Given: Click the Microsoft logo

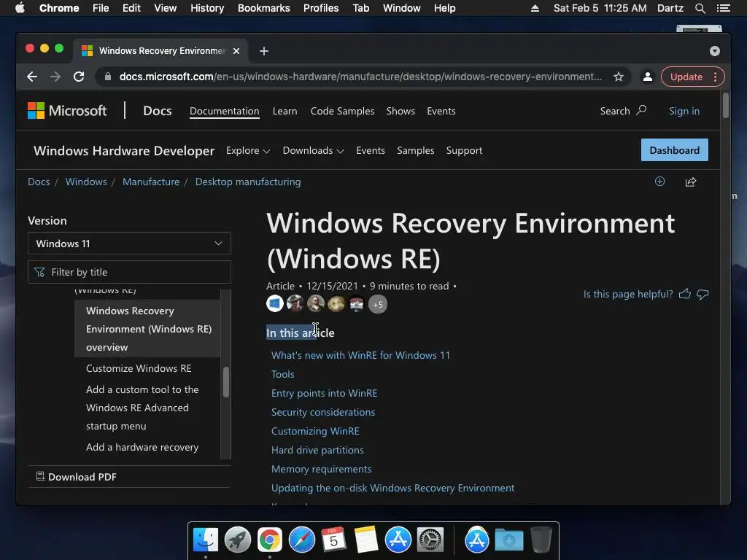Looking at the screenshot, I should [x=67, y=111].
